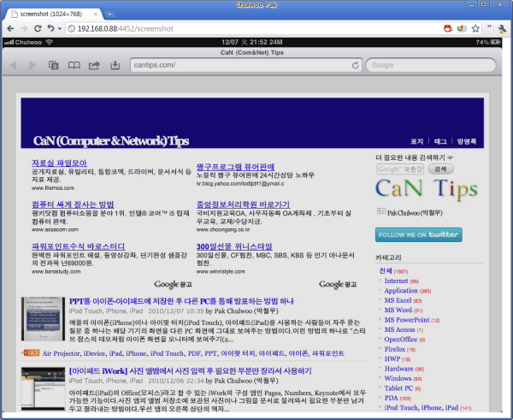Open the 자료실 파일모아 ad link
Screen dimensions: 513x420
[x=59, y=163]
